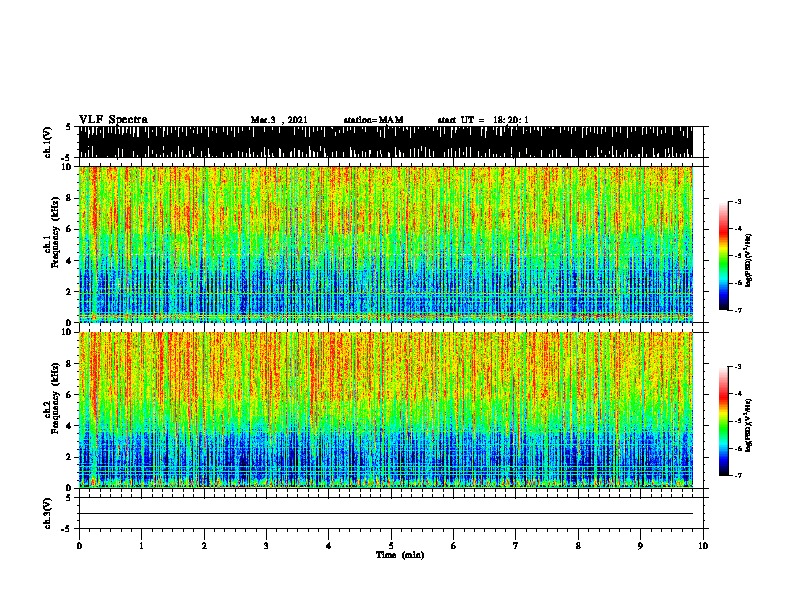Click the "10" kHz tick on ch.2 frequency axis
The image size is (792, 612).
[x=68, y=332]
